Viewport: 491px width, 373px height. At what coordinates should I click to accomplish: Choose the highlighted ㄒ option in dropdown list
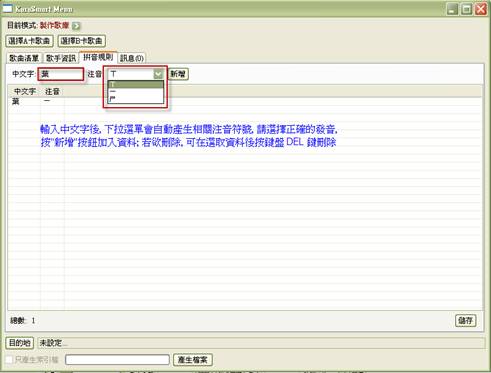[x=136, y=84]
